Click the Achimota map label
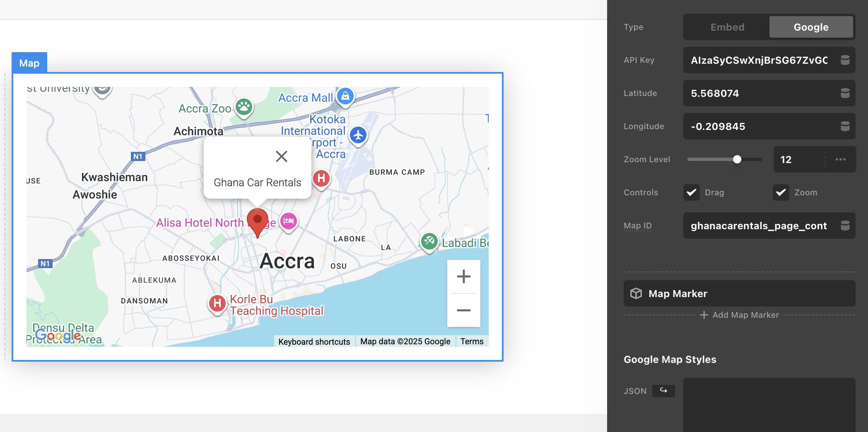The image size is (868, 432). (198, 131)
